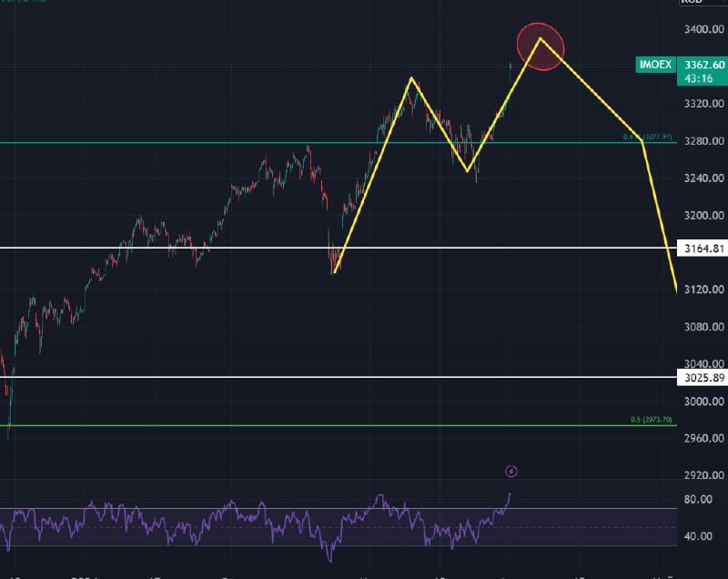Click the purple lightning event icon

pyautogui.click(x=511, y=472)
